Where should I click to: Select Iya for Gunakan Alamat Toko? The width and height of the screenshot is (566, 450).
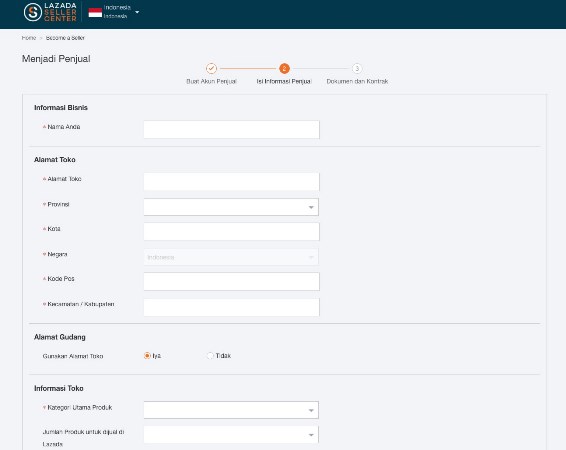click(147, 356)
